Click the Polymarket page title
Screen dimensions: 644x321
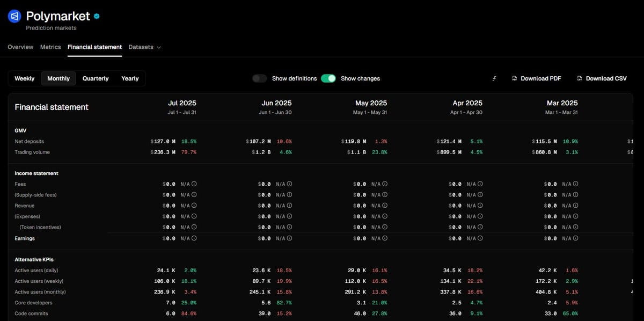point(58,17)
